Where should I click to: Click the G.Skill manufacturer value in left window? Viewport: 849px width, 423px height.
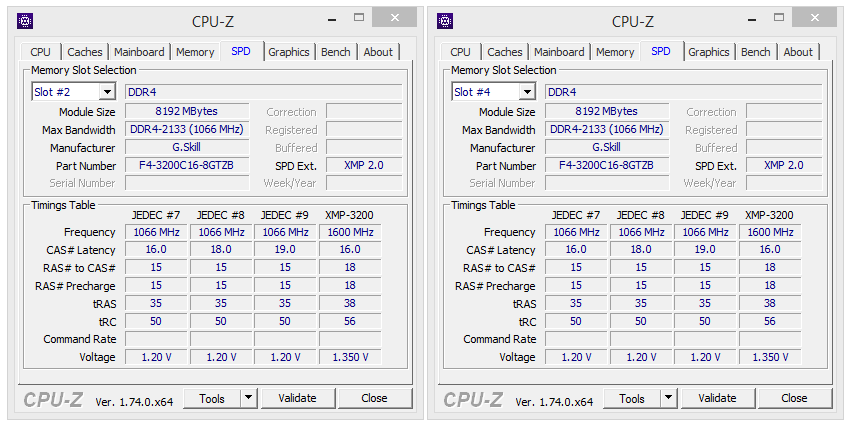(187, 147)
